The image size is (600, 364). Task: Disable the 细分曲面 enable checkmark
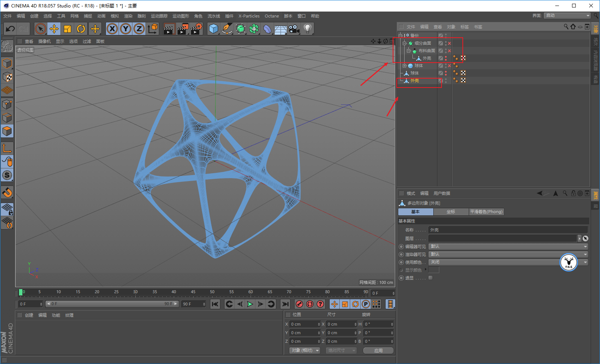click(449, 43)
